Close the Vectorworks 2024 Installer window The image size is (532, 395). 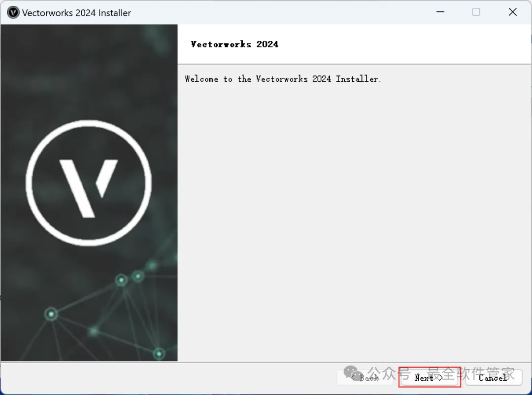(x=513, y=12)
